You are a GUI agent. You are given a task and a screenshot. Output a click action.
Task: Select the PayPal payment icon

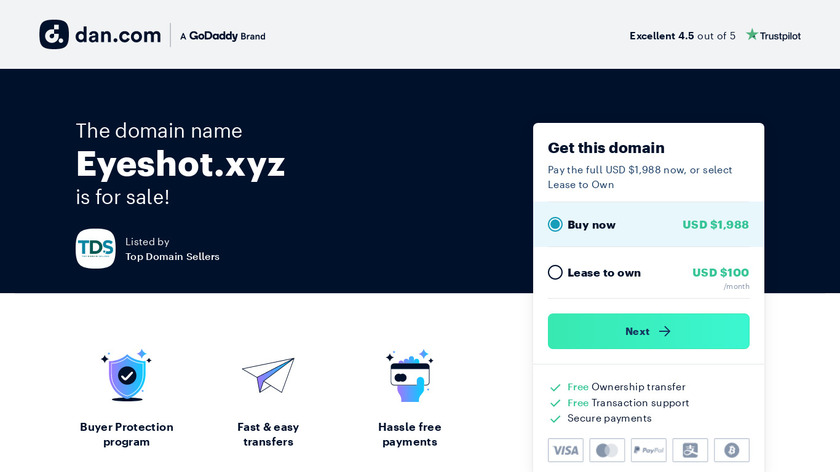648,450
